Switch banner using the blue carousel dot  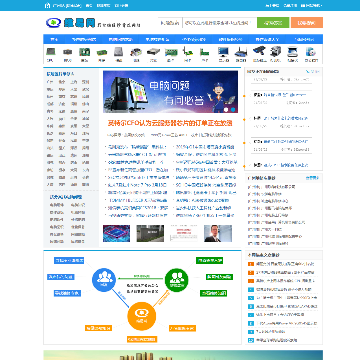[233, 109]
